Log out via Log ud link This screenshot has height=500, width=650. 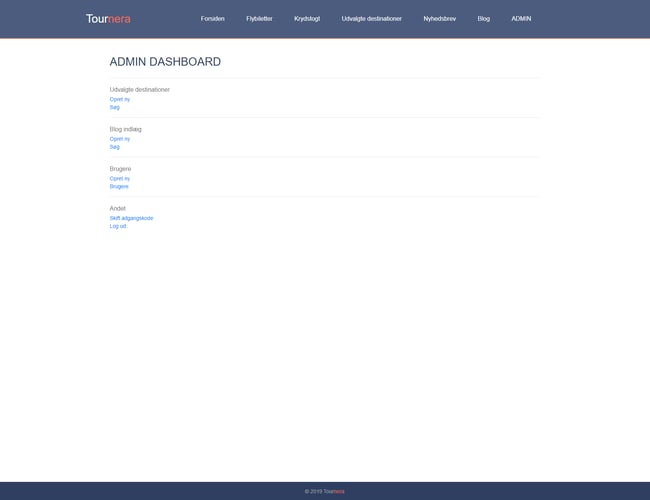coord(118,226)
